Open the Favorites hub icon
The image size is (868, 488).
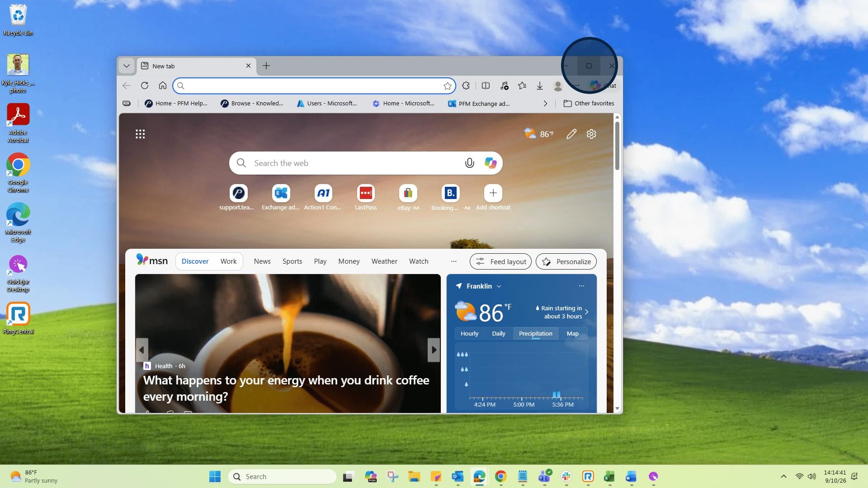(x=522, y=85)
